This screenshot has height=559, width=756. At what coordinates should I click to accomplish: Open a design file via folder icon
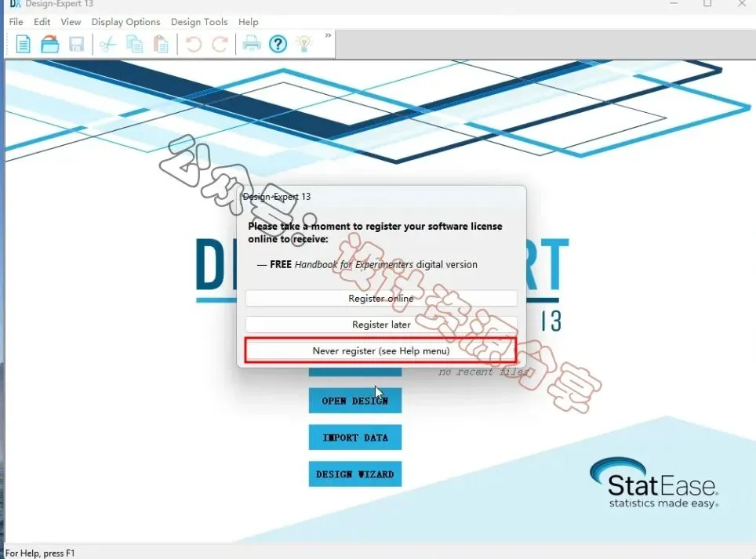(49, 45)
